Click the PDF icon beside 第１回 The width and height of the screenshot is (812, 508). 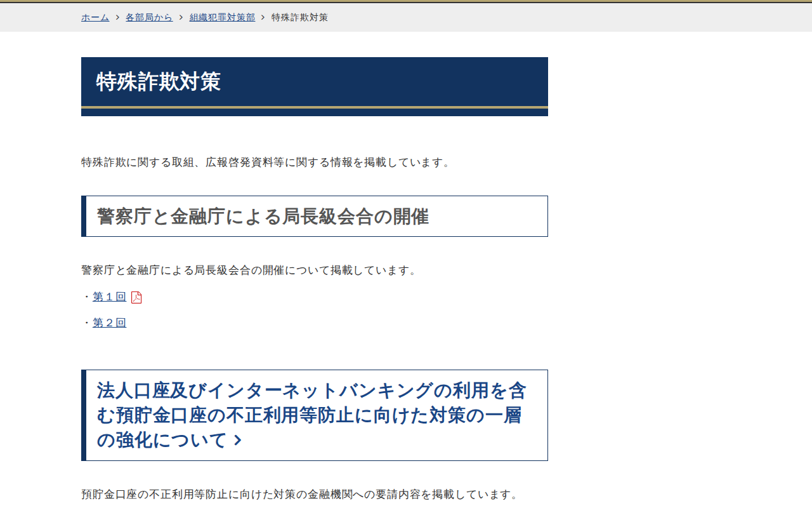click(136, 297)
